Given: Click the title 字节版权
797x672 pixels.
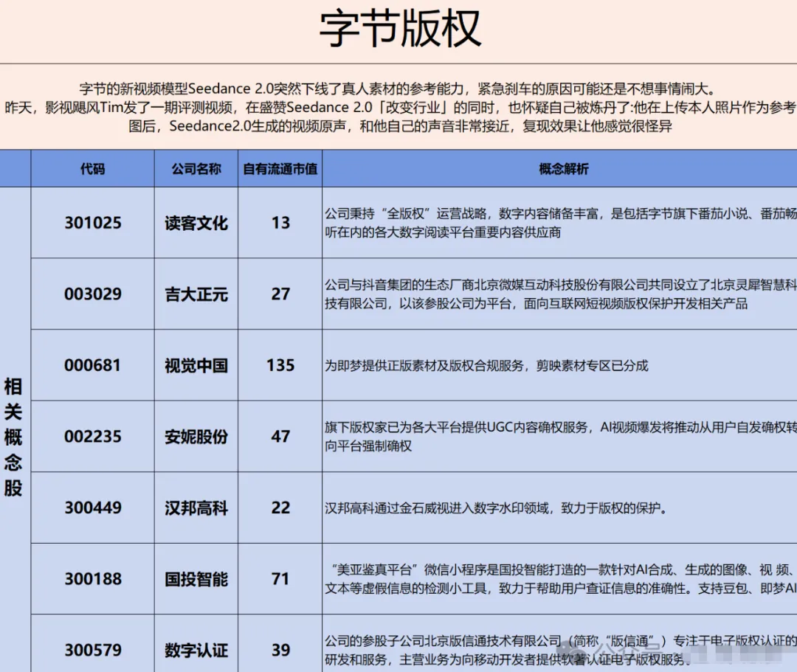Looking at the screenshot, I should click(x=399, y=29).
